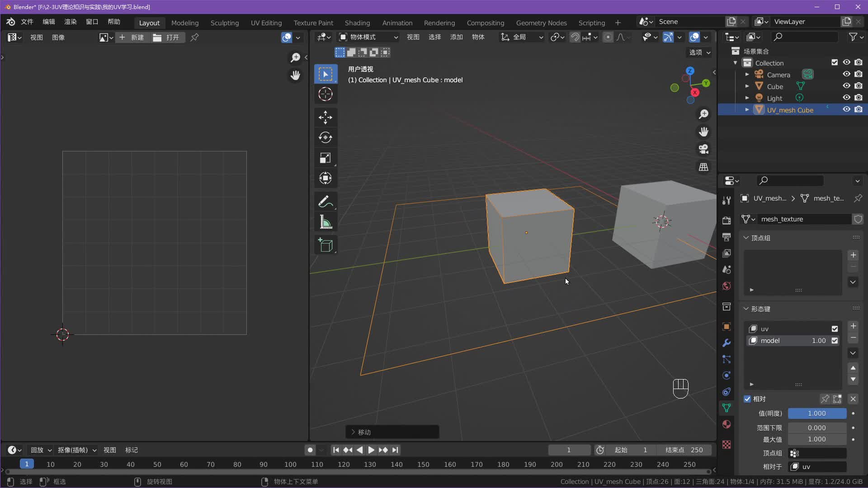Viewport: 868px width, 488px height.
Task: Select the Transform tool
Action: point(325,178)
